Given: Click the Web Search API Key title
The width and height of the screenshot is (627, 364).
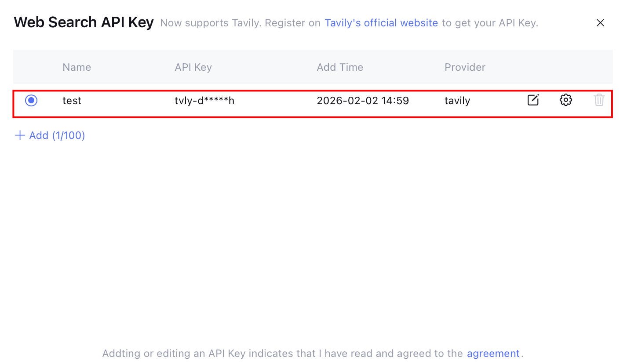Looking at the screenshot, I should [84, 22].
